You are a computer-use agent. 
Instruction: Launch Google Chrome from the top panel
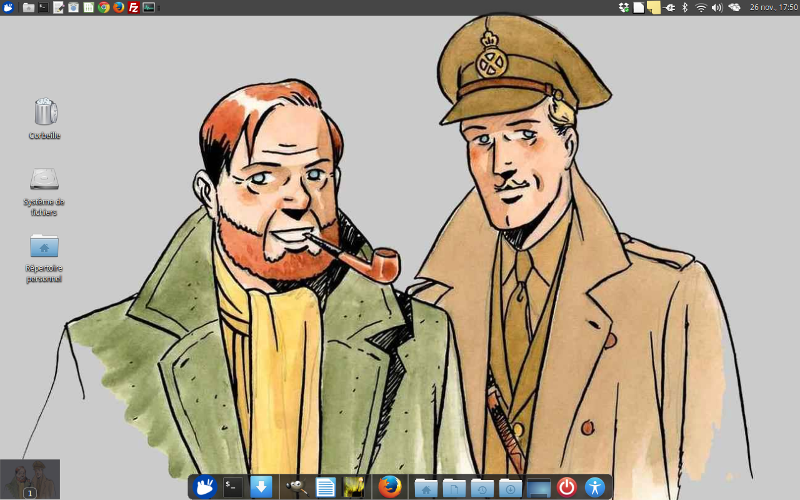click(104, 7)
